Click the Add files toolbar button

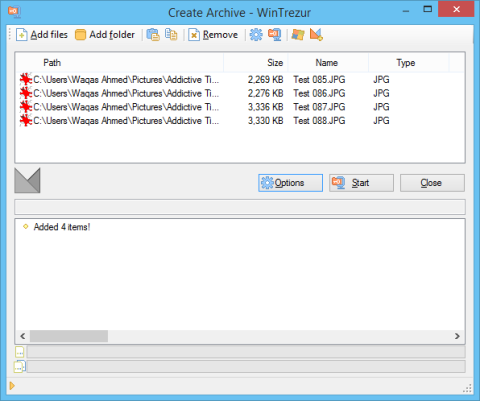(42, 35)
